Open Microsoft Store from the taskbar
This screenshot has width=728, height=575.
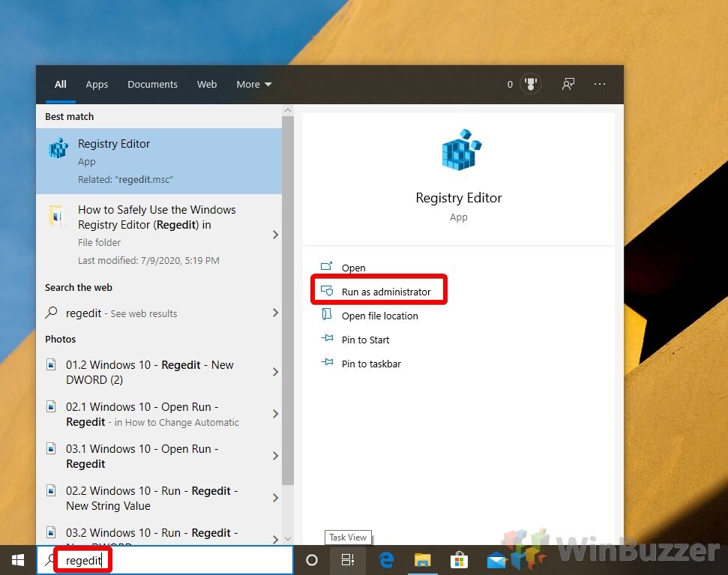(459, 560)
